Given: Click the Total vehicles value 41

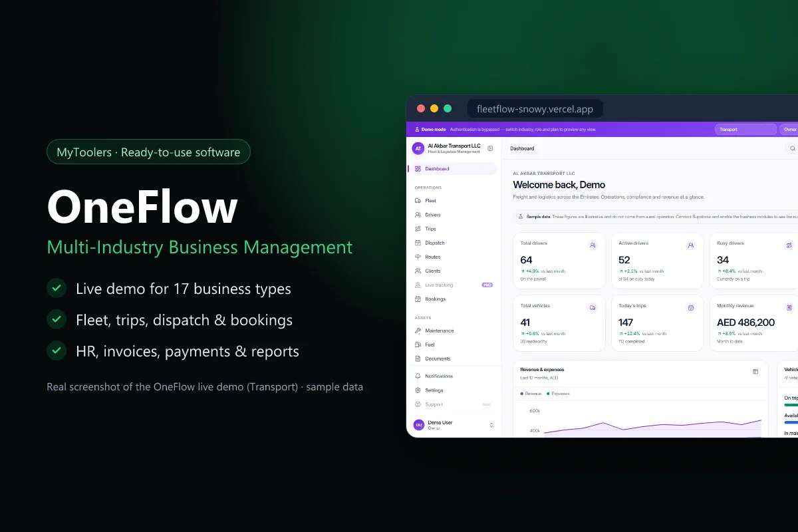Looking at the screenshot, I should (525, 323).
